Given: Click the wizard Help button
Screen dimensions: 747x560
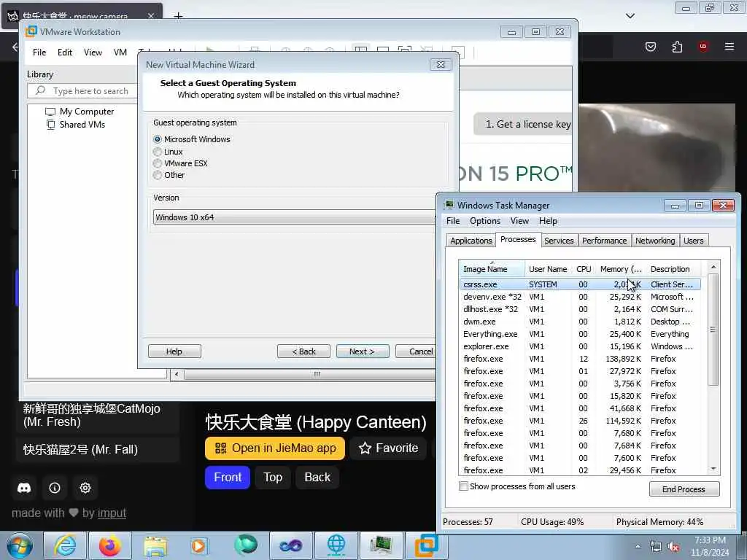Looking at the screenshot, I should tap(174, 351).
